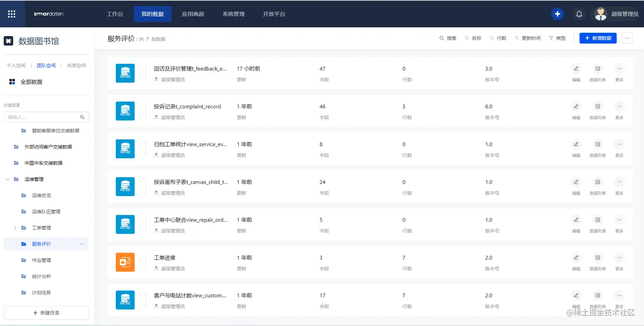This screenshot has height=326, width=644.
Task: Click the apps grid icon top-left corner
Action: tap(12, 14)
